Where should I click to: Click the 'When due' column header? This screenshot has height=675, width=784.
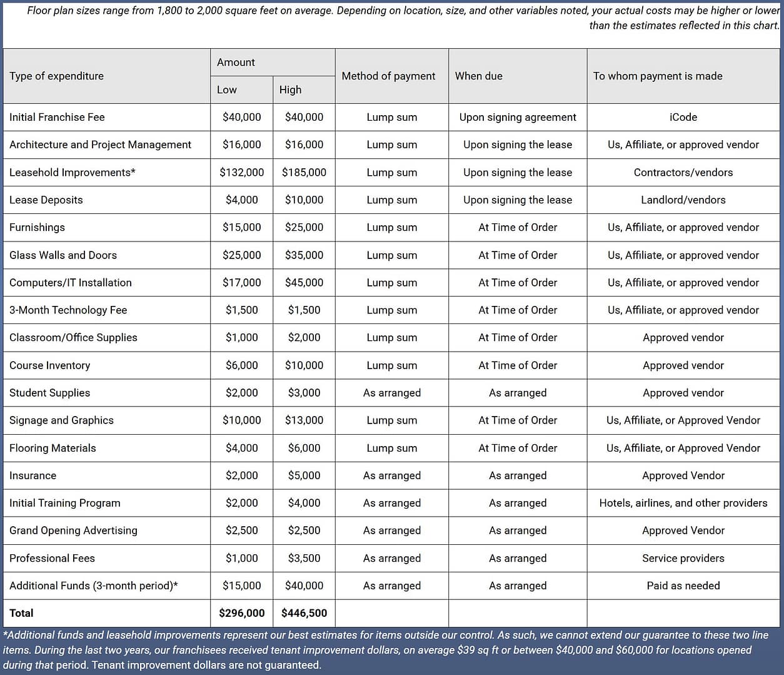pos(479,76)
